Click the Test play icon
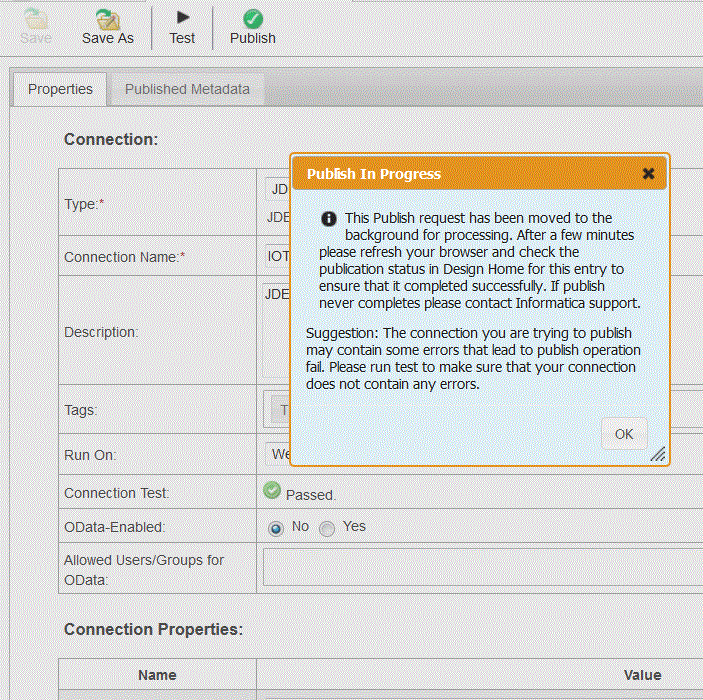703x700 pixels. [x=182, y=18]
